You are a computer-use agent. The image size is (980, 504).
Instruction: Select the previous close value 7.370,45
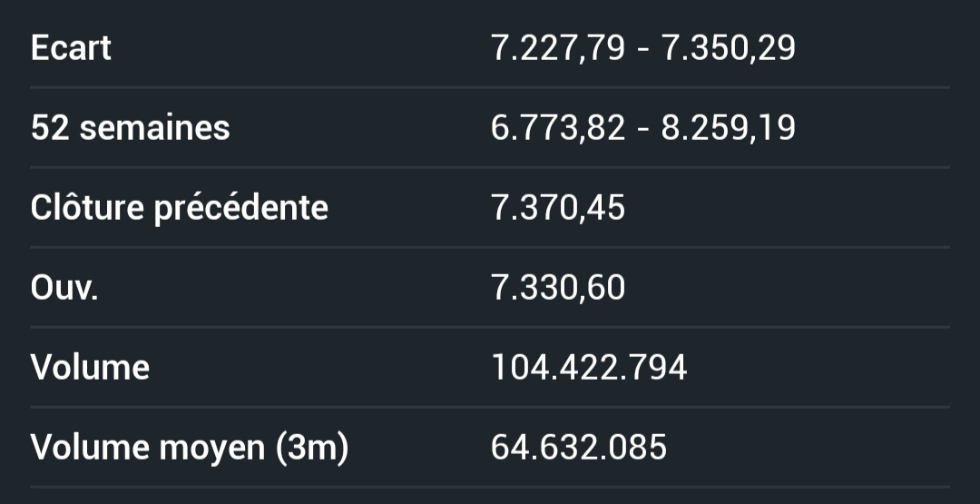[x=557, y=208]
